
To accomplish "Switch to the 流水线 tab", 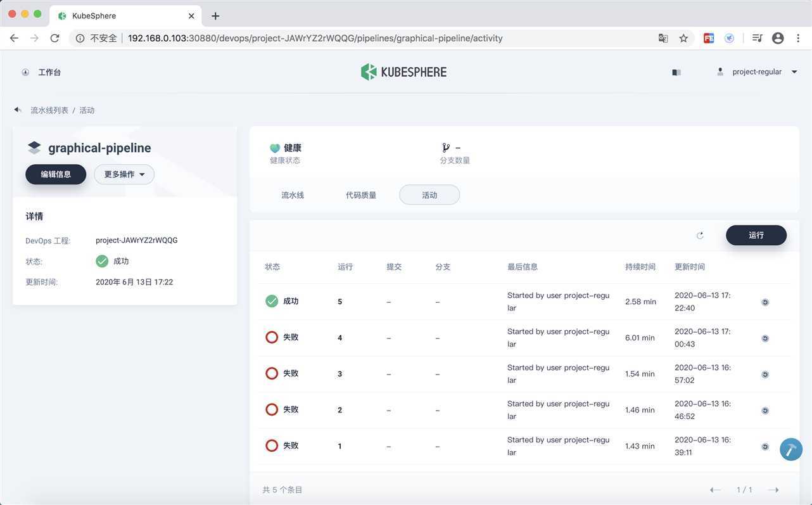I will [293, 195].
